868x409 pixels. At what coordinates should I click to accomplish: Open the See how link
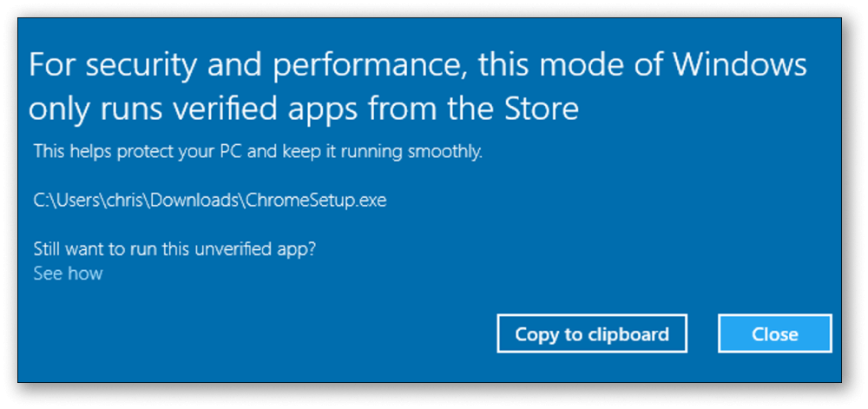[68, 274]
